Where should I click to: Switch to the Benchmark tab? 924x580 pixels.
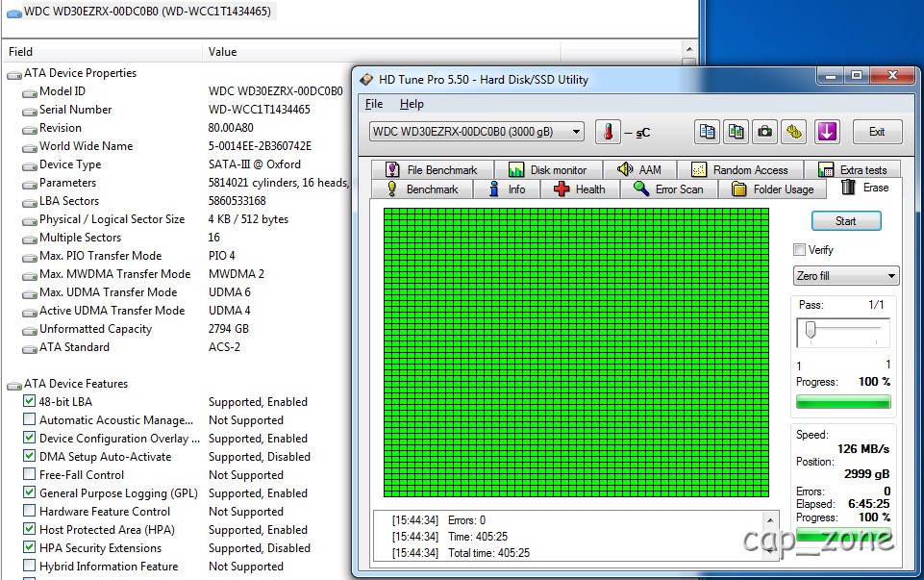coord(422,189)
